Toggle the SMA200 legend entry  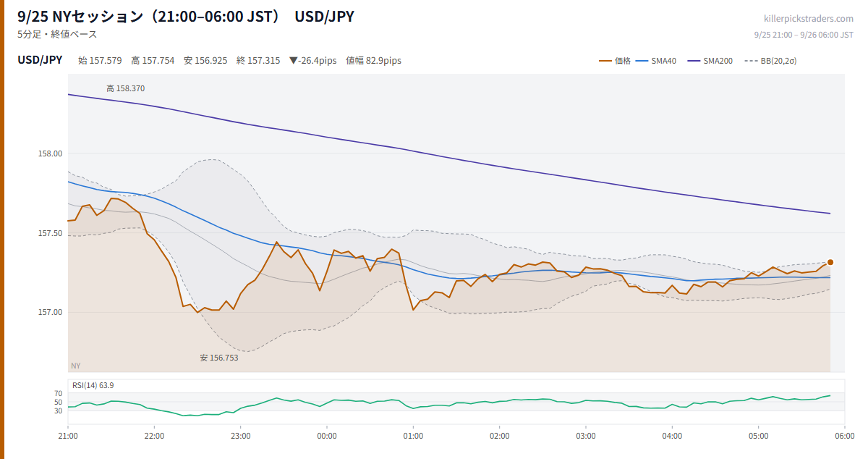coord(710,61)
